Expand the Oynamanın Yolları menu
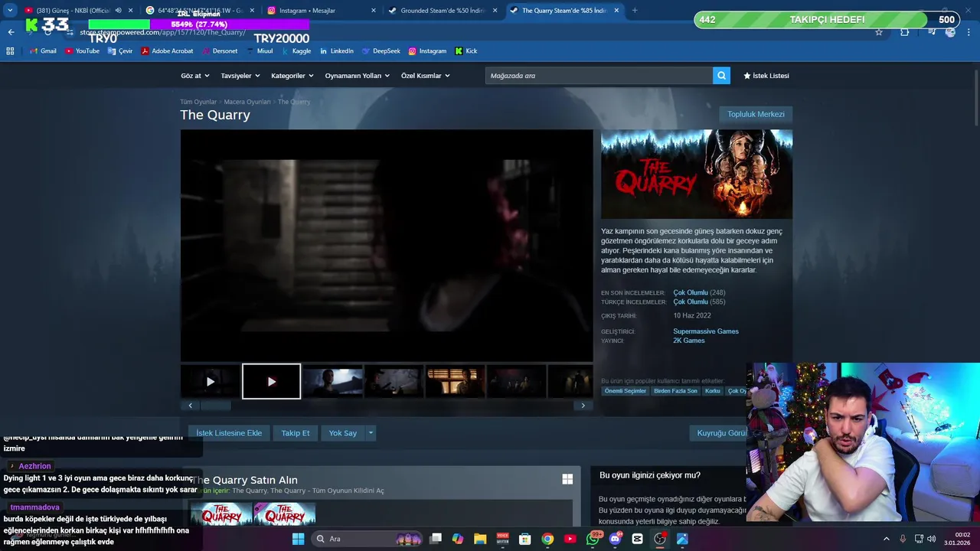 [358, 76]
